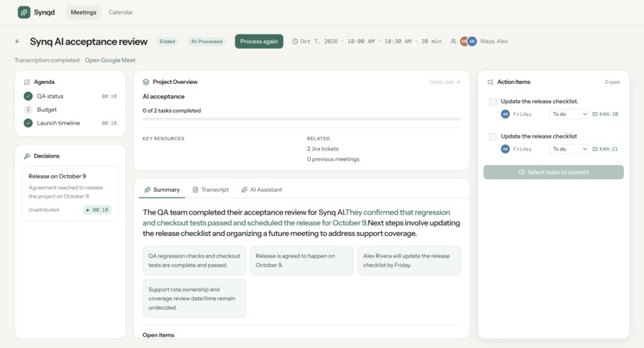Screen dimensions: 644x348
Task: Open the Meetings nav tab
Action: [83, 12]
